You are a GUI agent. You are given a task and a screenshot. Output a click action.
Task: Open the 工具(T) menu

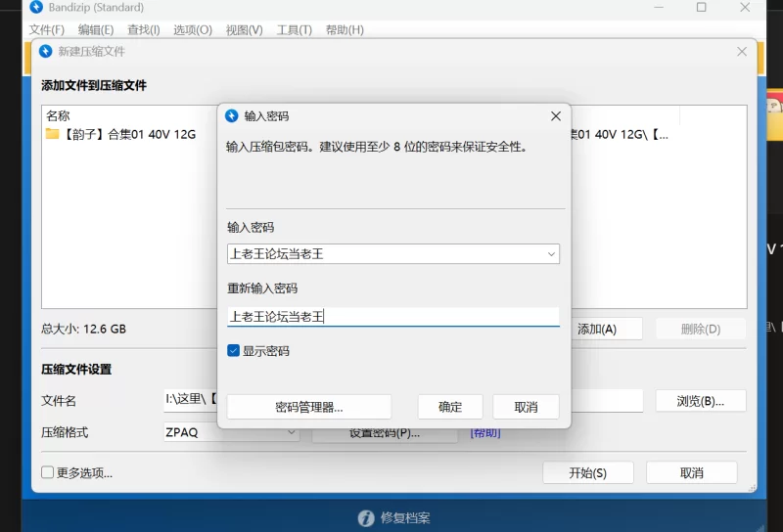click(x=295, y=30)
